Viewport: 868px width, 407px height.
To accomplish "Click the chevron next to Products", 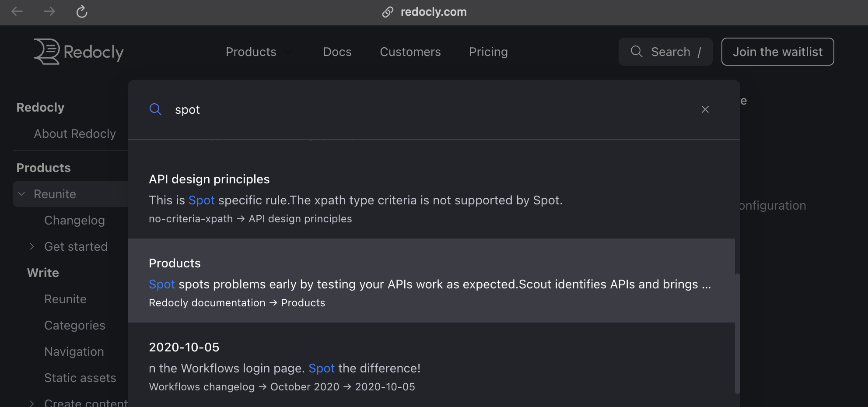I will pyautogui.click(x=288, y=52).
